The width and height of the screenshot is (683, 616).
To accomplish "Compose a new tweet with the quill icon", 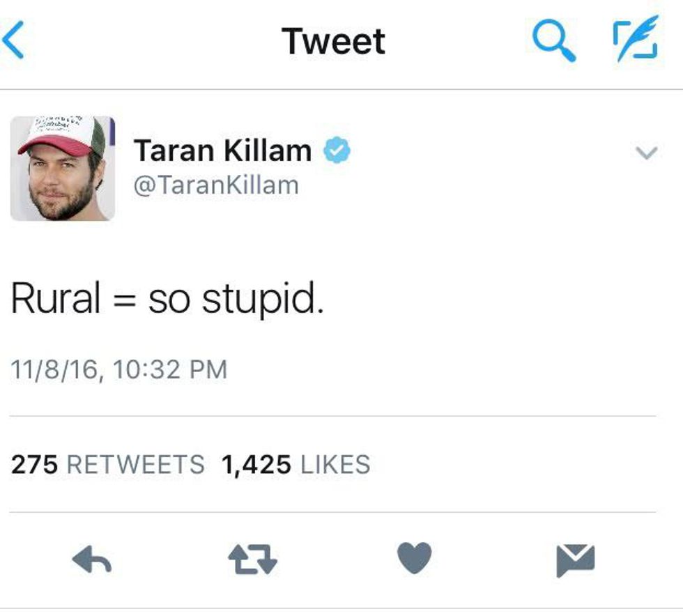I will click(x=635, y=38).
